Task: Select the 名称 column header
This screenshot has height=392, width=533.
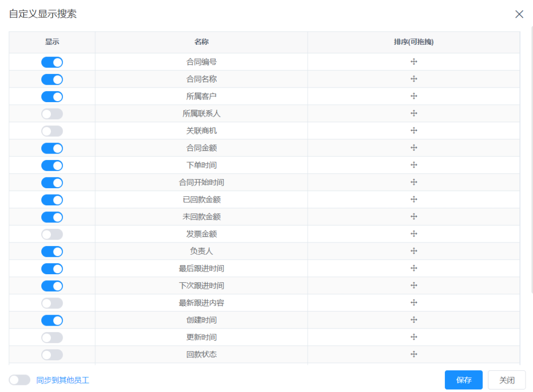Action: (x=201, y=42)
